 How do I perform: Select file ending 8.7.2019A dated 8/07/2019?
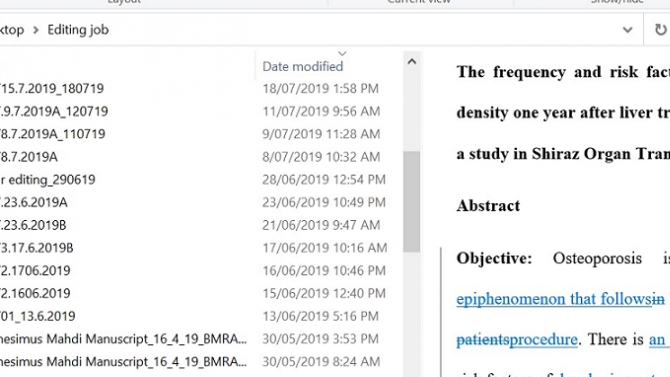(x=29, y=157)
